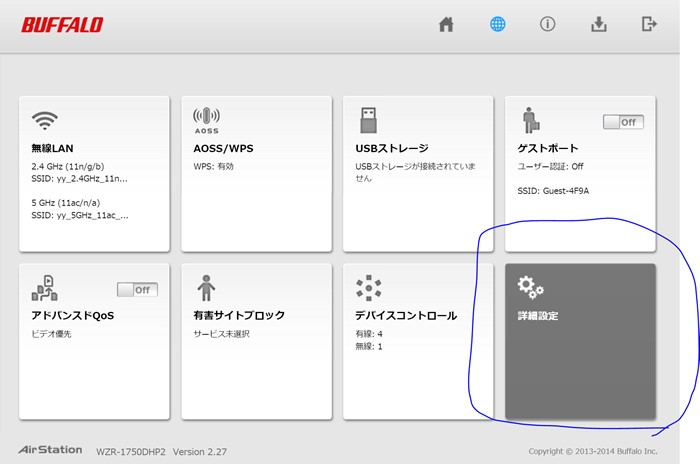Select WZR-1750DHP2 model name in footer
The height and width of the screenshot is (464, 700).
click(131, 452)
